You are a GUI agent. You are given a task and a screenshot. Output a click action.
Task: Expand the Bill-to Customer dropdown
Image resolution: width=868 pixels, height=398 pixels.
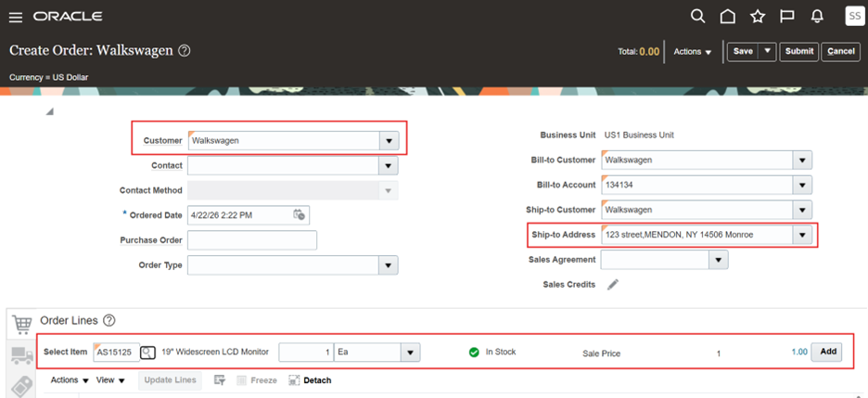(x=802, y=160)
